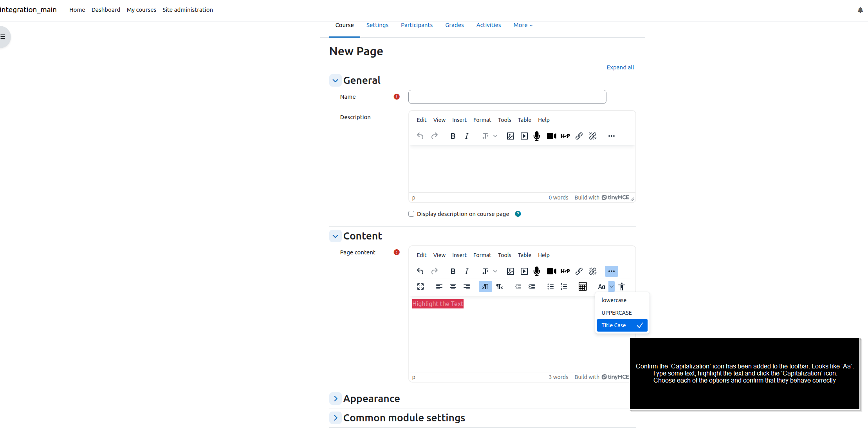The height and width of the screenshot is (428, 868).
Task: Click Undo in Page content editor
Action: [420, 271]
